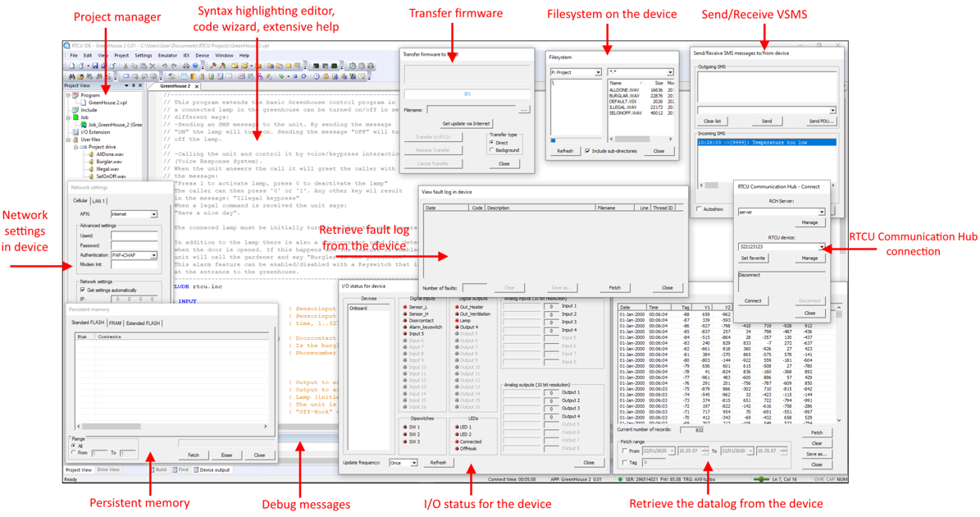Toggle Include sub-directories checkbox
Screen dimensions: 980x517
point(587,151)
